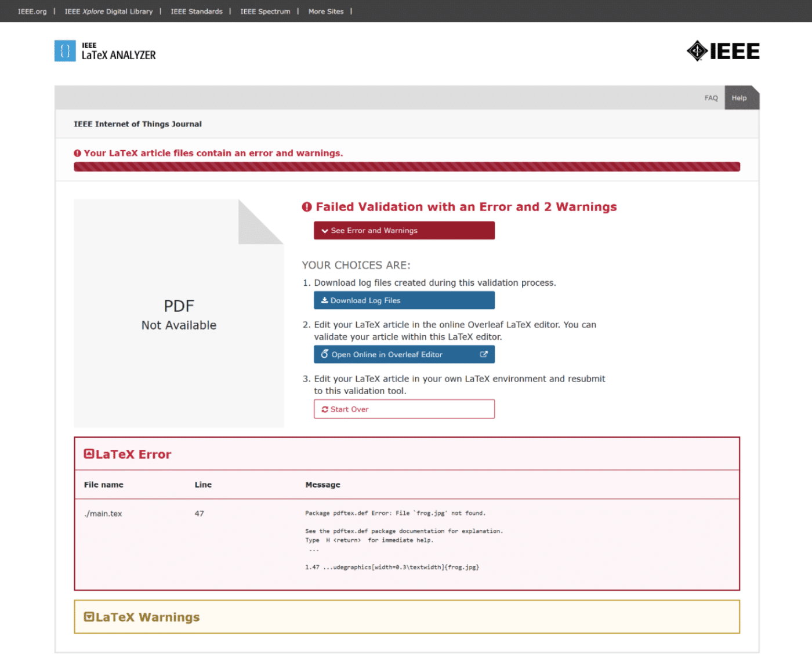Toggle the See Error and Warnings dropdown
The image size is (812, 669).
click(404, 231)
